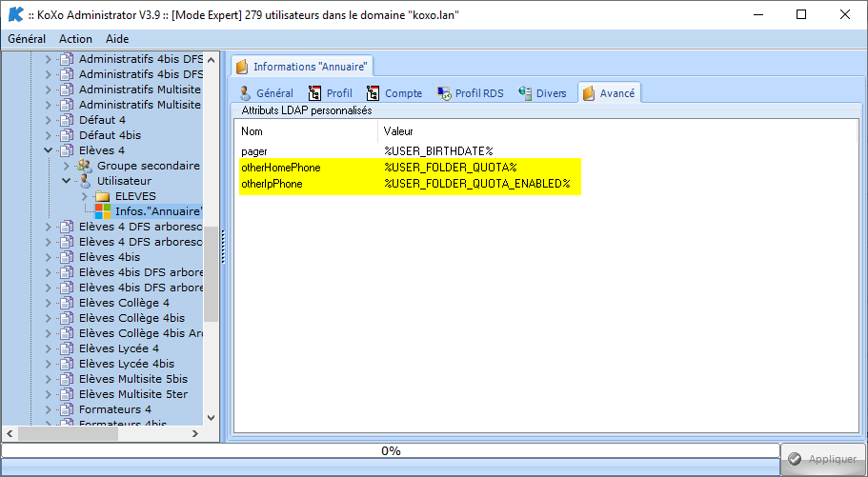Click the Elèves Multisite 5ter template icon

click(67, 394)
